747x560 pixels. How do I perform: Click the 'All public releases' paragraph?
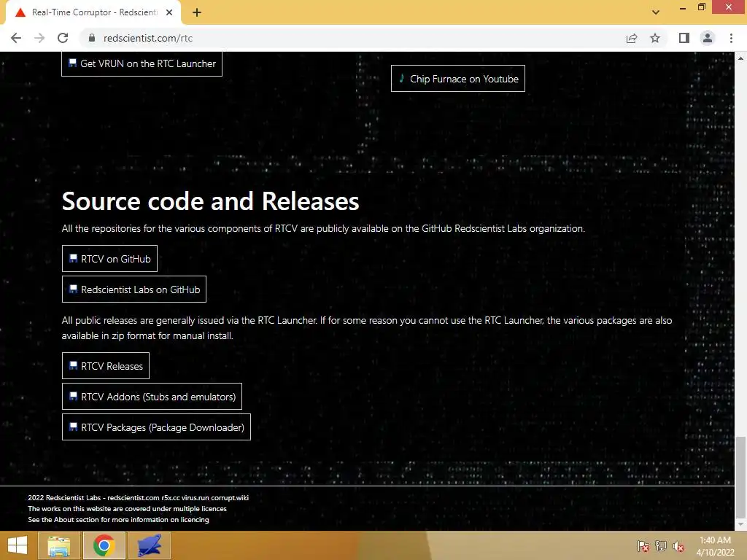coord(367,327)
